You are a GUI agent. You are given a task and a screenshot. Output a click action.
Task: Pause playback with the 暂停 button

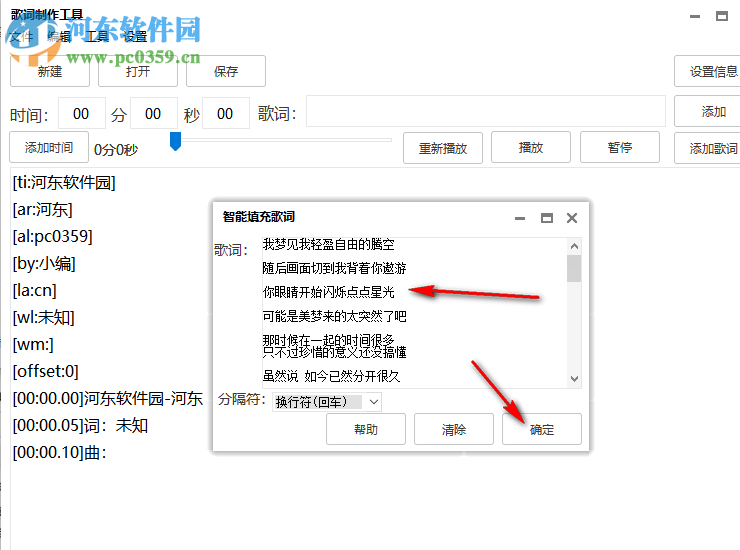click(620, 148)
